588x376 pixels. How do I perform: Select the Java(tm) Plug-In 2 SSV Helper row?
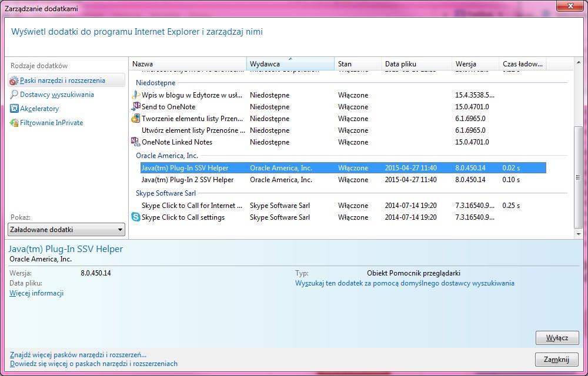click(338, 180)
